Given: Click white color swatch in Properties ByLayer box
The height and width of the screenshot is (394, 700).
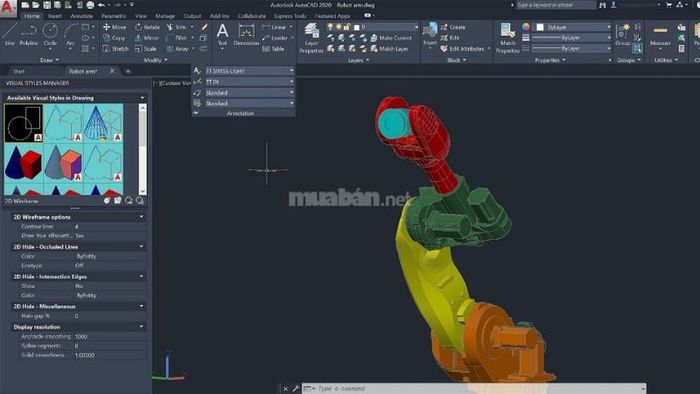Looking at the screenshot, I should pyautogui.click(x=540, y=27).
